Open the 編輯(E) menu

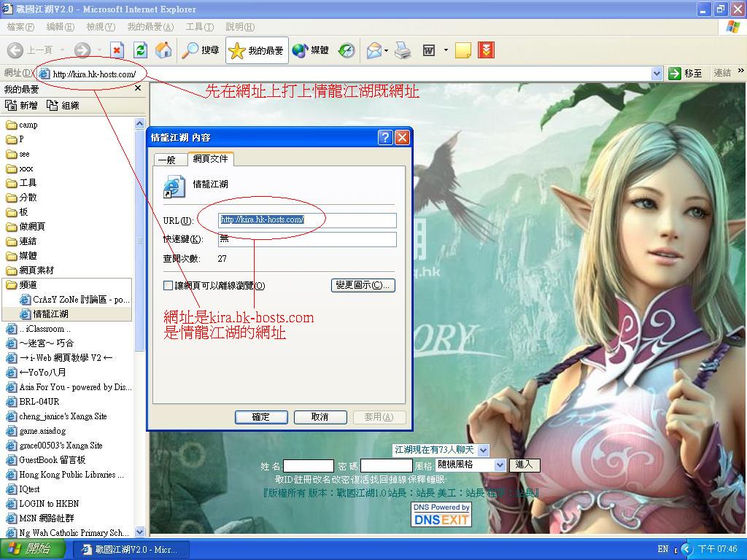61,27
